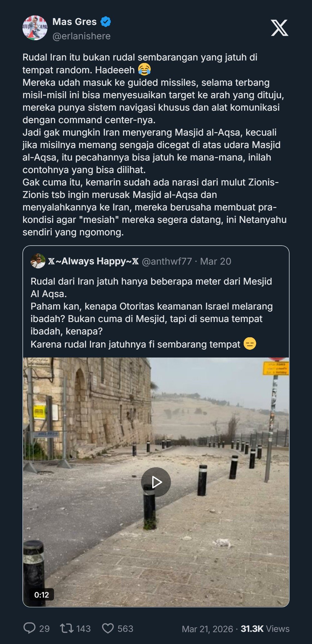Open Mas Gres profile avatar
Viewport: 312px width, 644px height.
click(x=35, y=28)
